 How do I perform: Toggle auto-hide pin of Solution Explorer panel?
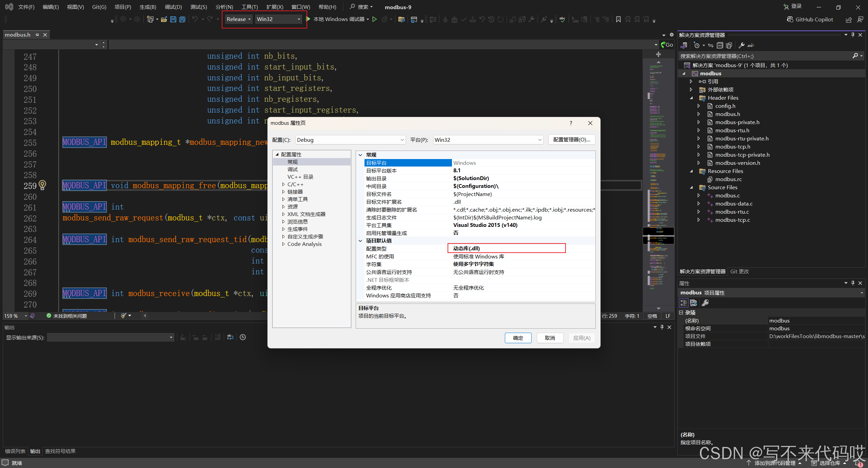[853, 35]
